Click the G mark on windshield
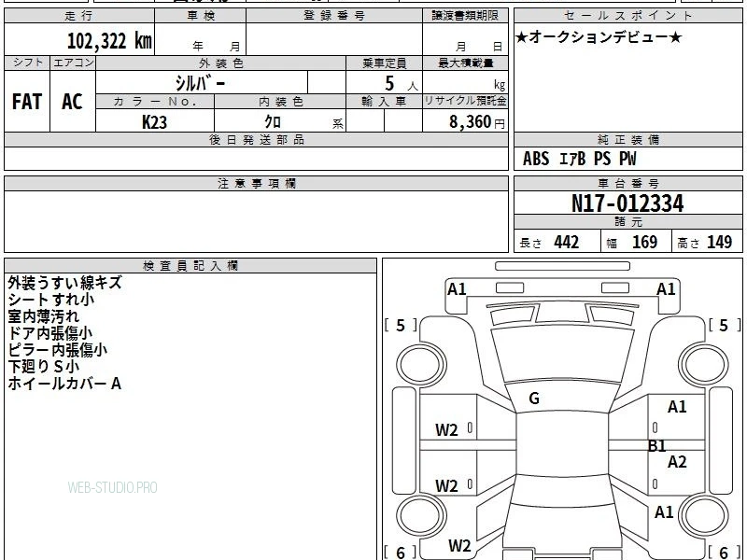 coord(534,399)
